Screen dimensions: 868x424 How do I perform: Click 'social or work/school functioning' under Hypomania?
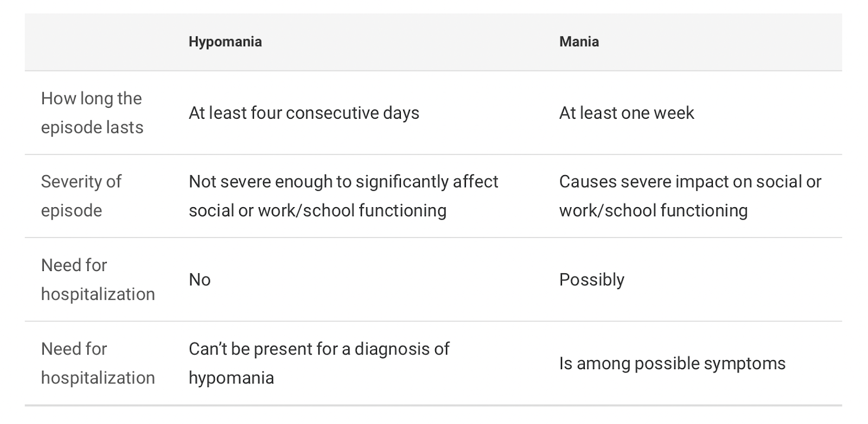click(317, 210)
